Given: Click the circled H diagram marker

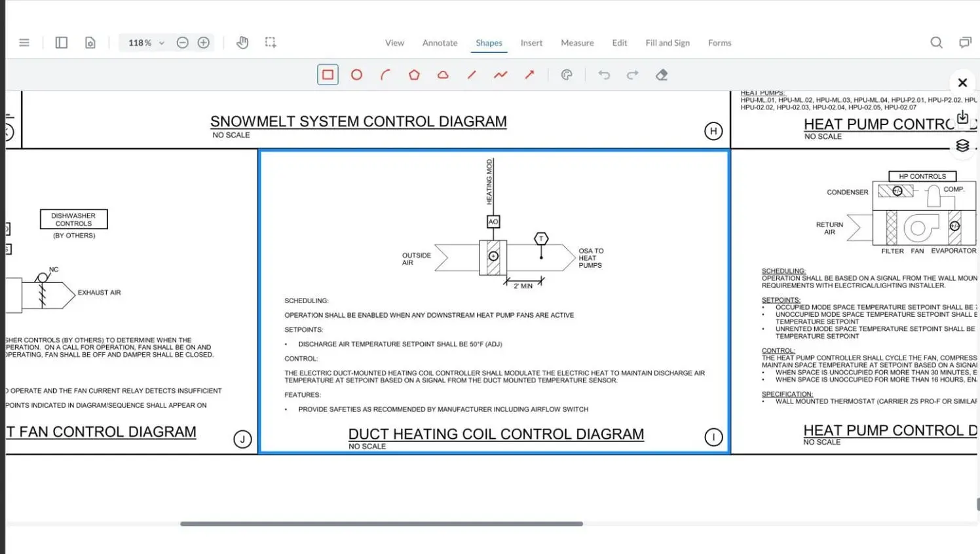Looking at the screenshot, I should 713,131.
